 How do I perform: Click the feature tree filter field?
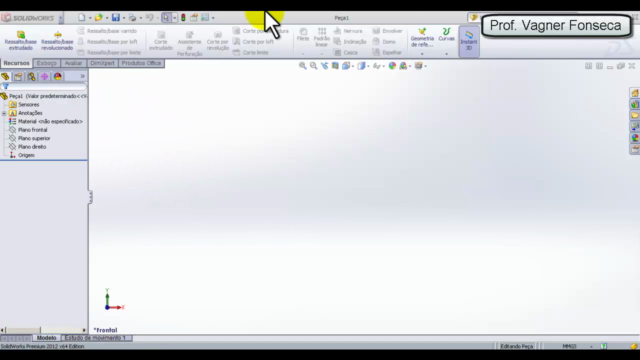pyautogui.click(x=44, y=87)
